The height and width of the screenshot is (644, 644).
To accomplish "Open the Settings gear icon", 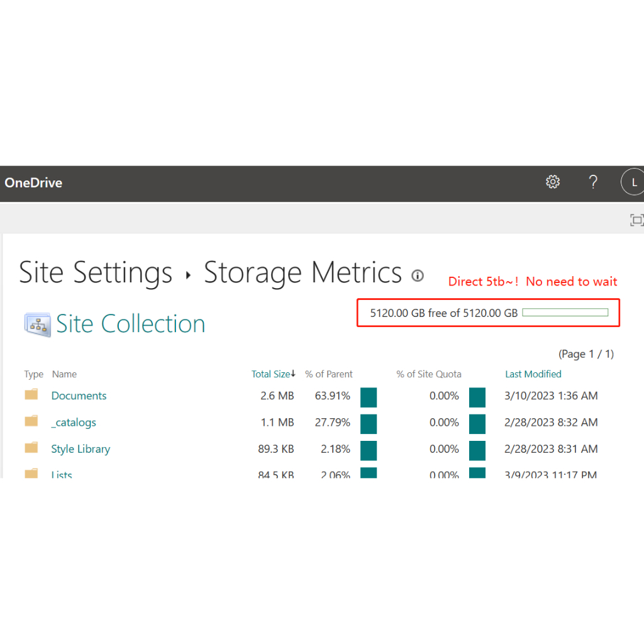I will tap(552, 182).
